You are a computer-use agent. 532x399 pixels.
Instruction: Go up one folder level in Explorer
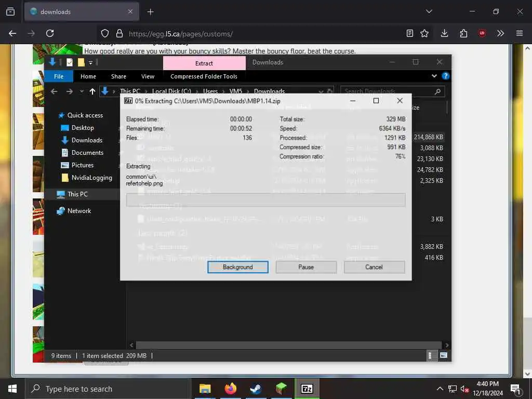[x=92, y=91]
